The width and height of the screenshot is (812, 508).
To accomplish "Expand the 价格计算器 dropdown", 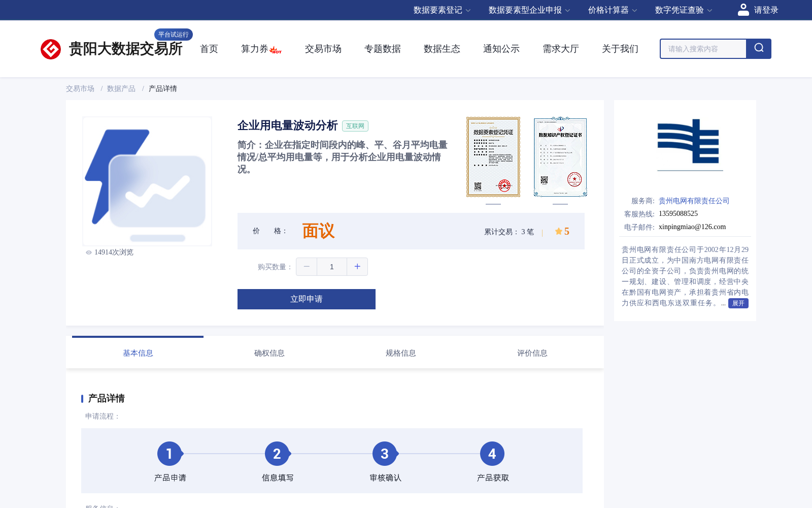I will (x=613, y=10).
